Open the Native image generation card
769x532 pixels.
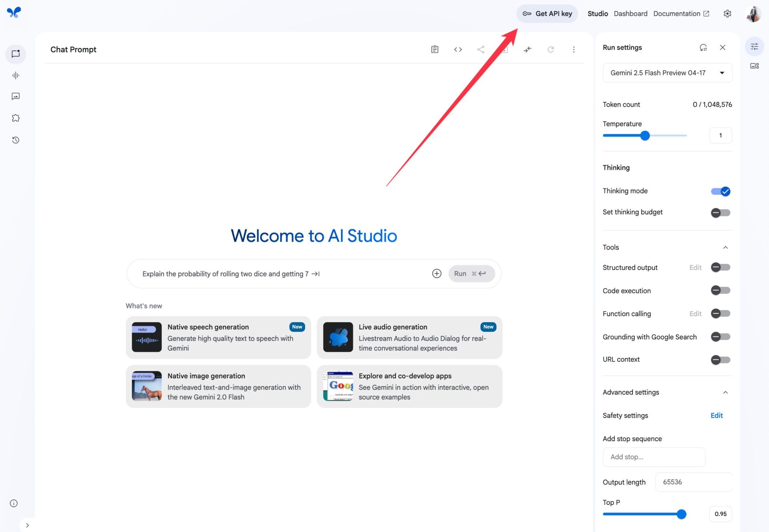pyautogui.click(x=218, y=386)
